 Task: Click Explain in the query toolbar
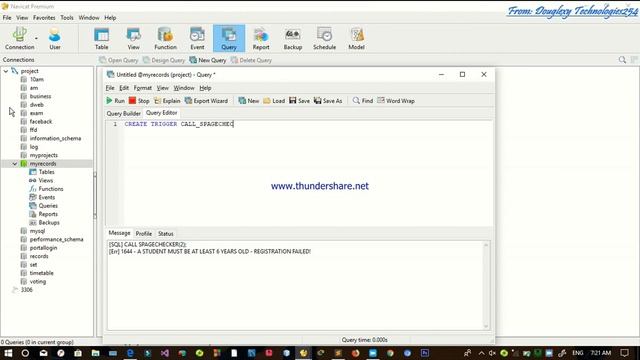tap(167, 100)
